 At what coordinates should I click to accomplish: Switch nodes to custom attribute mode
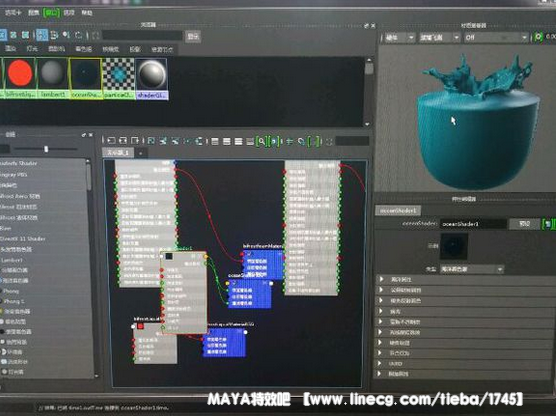tap(250, 141)
